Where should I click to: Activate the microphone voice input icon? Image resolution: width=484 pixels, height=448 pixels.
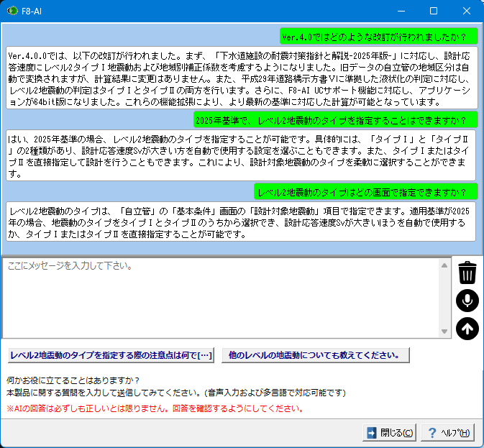[x=467, y=301]
